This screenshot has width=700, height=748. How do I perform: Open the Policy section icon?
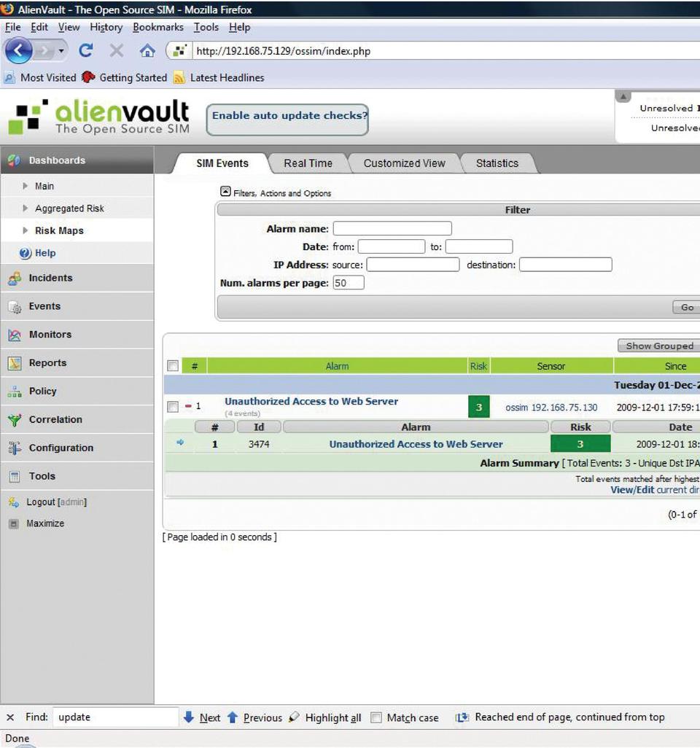15,391
